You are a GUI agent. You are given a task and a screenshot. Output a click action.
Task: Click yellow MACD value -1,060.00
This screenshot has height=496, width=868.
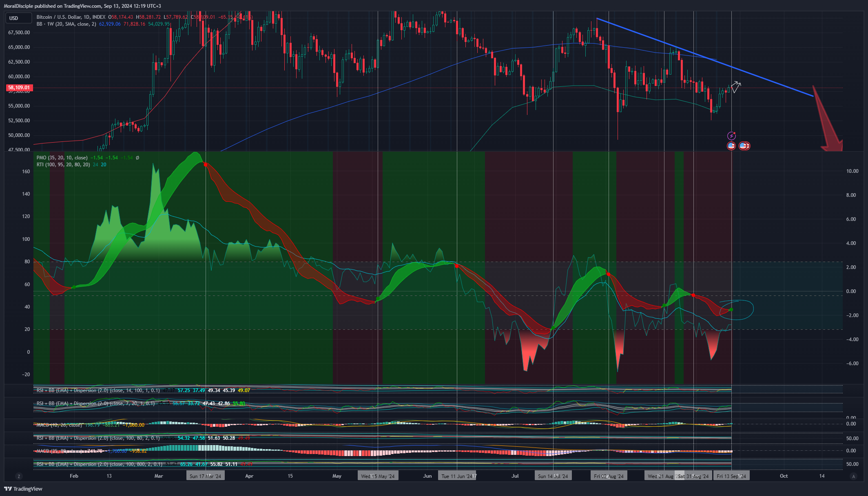pyautogui.click(x=134, y=425)
